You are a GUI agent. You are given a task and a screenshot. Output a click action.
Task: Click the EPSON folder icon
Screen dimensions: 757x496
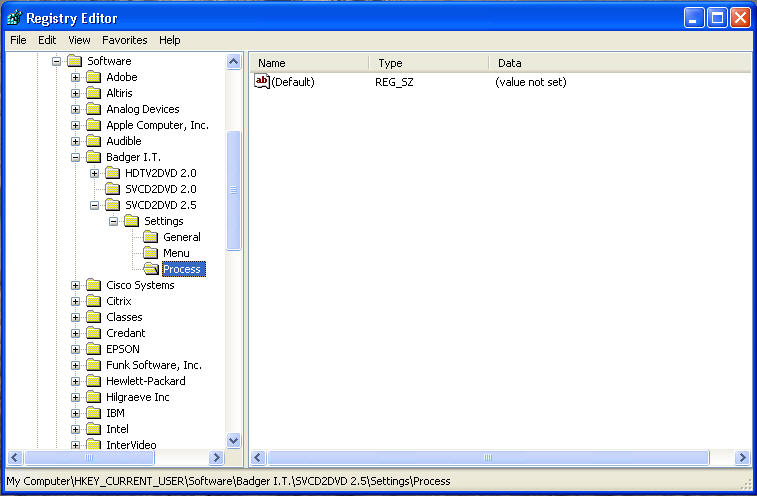pos(93,349)
